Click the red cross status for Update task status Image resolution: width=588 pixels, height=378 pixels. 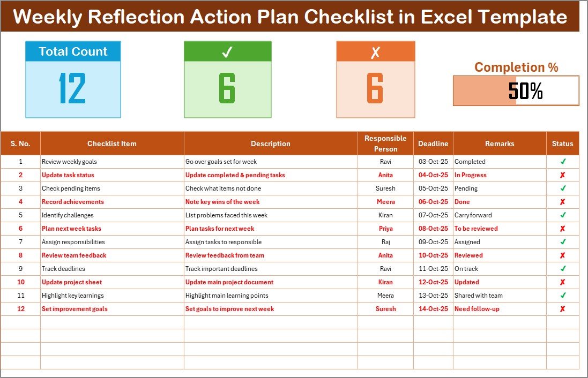point(563,175)
